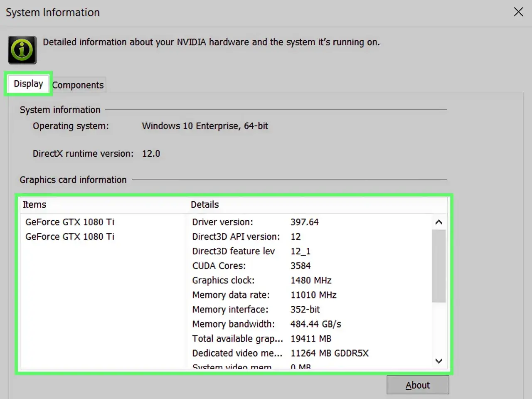Select the Dedicated video memory row

coord(310,353)
